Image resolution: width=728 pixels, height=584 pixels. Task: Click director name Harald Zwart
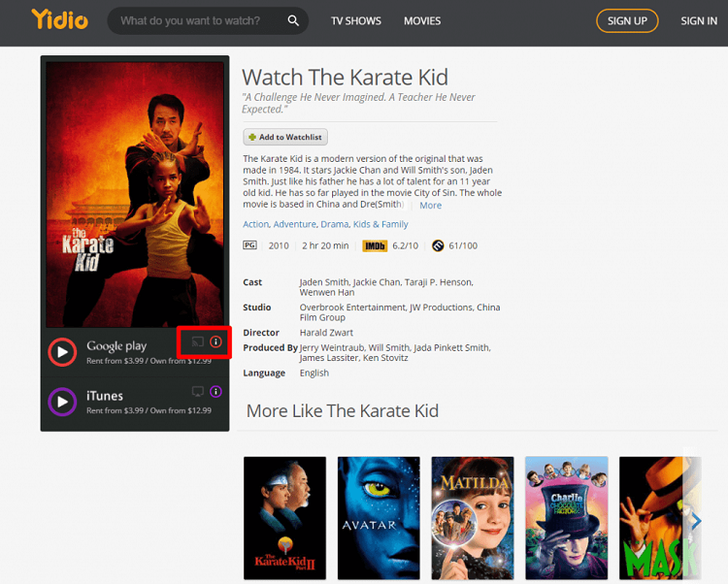326,333
